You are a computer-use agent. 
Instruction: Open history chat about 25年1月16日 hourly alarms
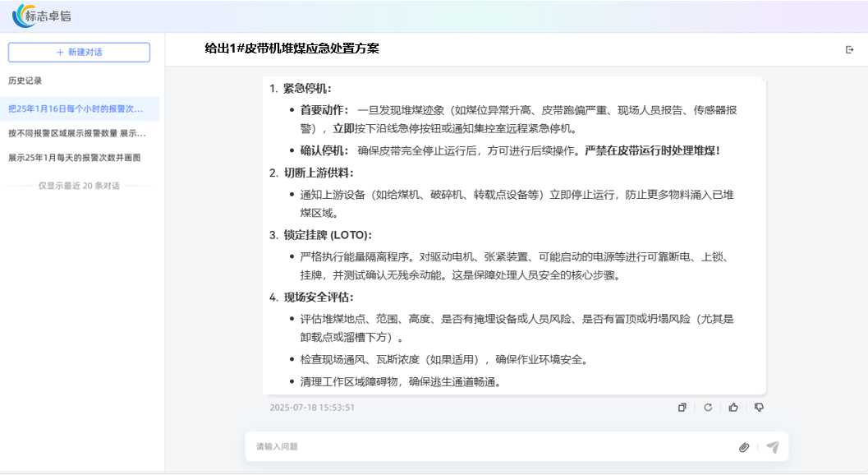[76, 108]
